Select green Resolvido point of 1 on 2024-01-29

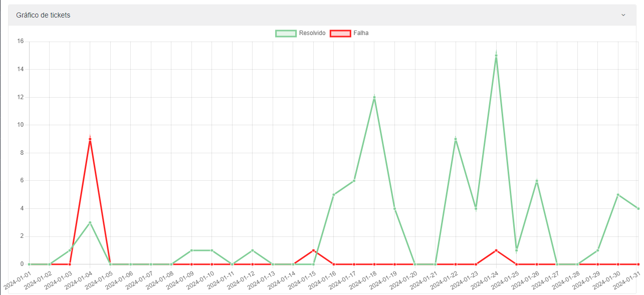[x=598, y=250]
